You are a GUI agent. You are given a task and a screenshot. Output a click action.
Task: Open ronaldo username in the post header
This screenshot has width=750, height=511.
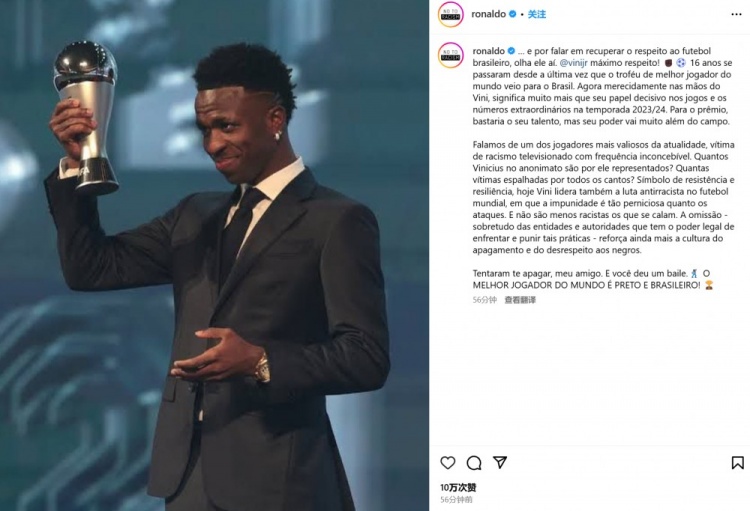click(488, 14)
